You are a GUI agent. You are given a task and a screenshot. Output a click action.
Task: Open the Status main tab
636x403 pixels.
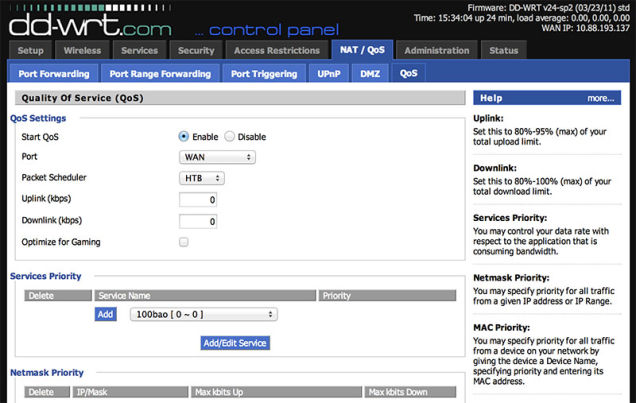click(x=503, y=50)
